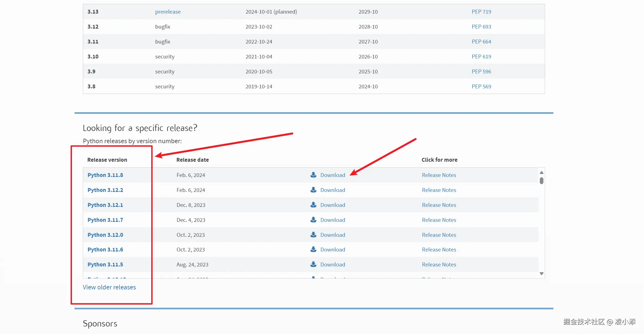Viewport: 644px width, 334px height.
Task: Open the Python 3.12.2 release link
Action: 105,190
